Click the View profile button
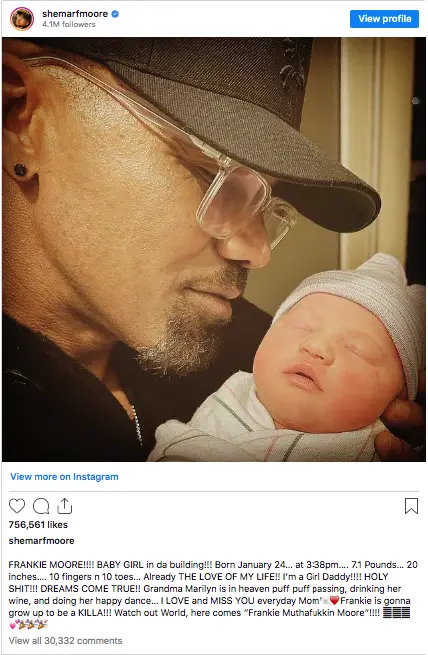Viewport: 428px width, 655px height. (x=384, y=19)
